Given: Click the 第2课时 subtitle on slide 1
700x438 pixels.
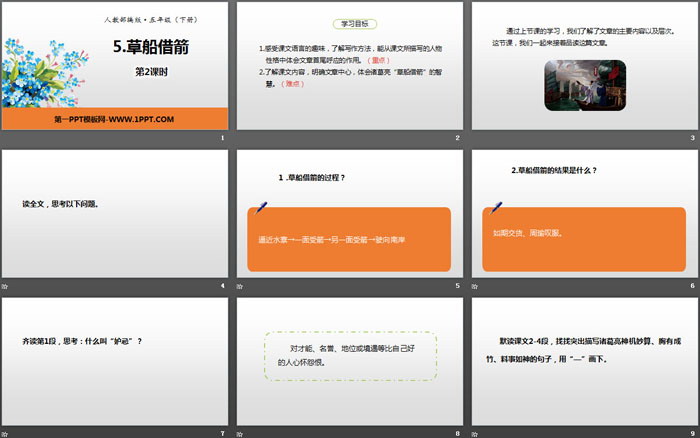Looking at the screenshot, I should tap(152, 72).
